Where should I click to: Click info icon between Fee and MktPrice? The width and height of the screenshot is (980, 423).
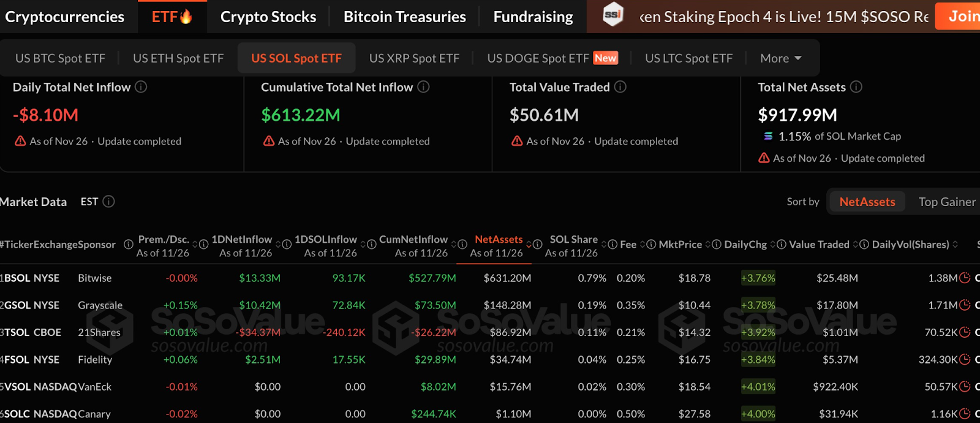pos(651,245)
